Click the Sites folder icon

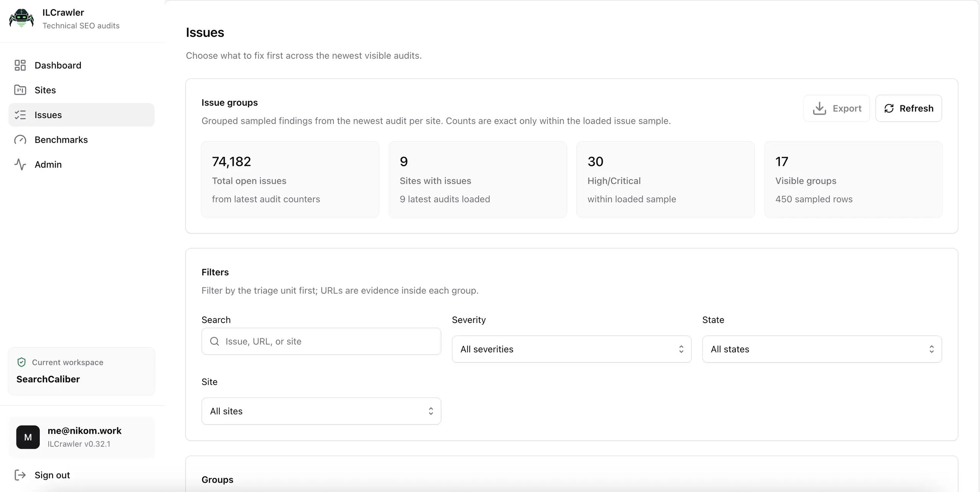coord(20,90)
